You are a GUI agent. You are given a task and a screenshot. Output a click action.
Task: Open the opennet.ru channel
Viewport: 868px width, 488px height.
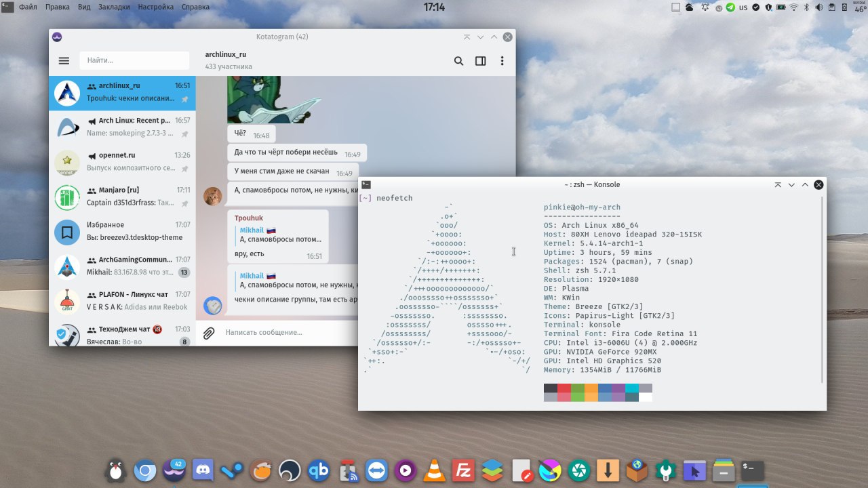tap(122, 162)
